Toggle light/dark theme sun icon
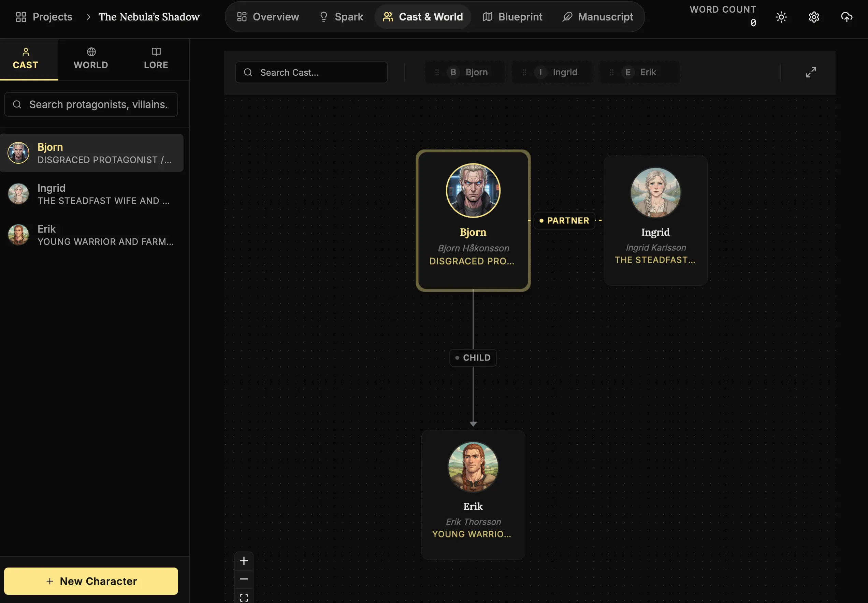The width and height of the screenshot is (868, 603). (x=781, y=17)
